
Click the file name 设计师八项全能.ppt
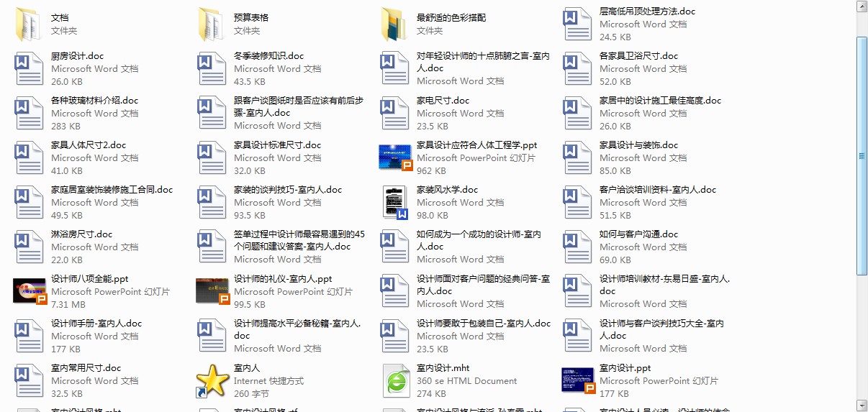89,279
